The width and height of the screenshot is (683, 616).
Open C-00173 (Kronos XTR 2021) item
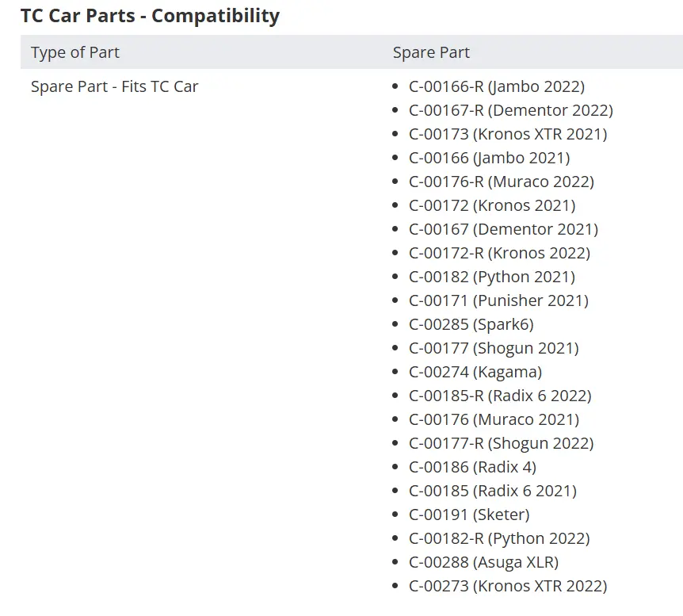click(x=508, y=134)
